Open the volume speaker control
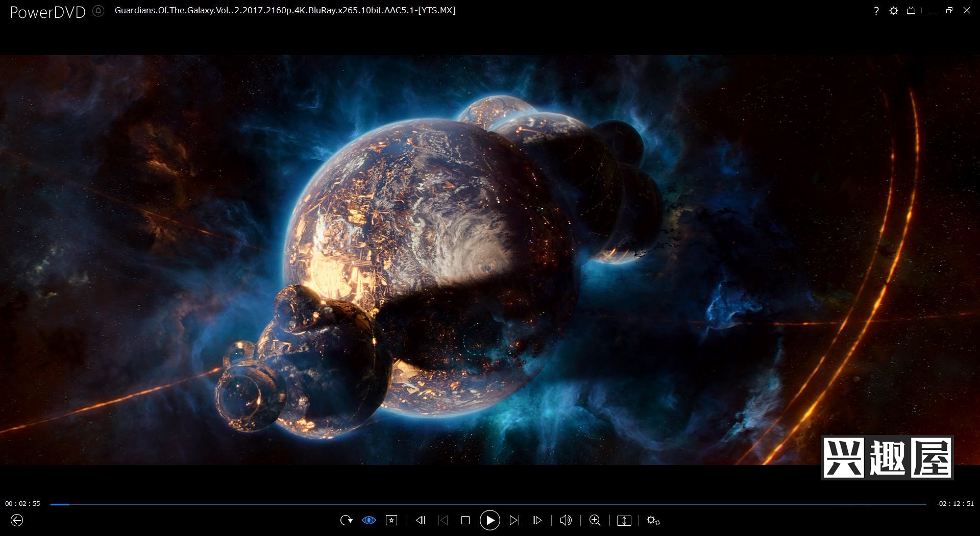Screen dimensions: 980x536 (x=566, y=520)
